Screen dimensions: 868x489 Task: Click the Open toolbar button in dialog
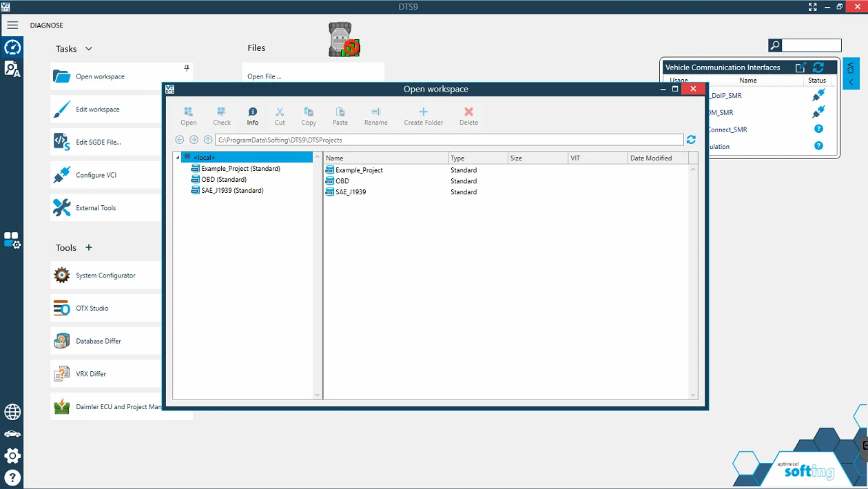point(188,116)
